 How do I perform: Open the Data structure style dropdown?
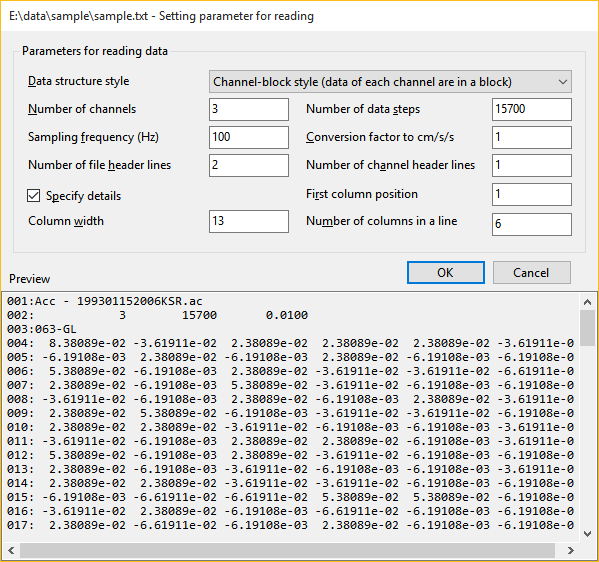(390, 81)
